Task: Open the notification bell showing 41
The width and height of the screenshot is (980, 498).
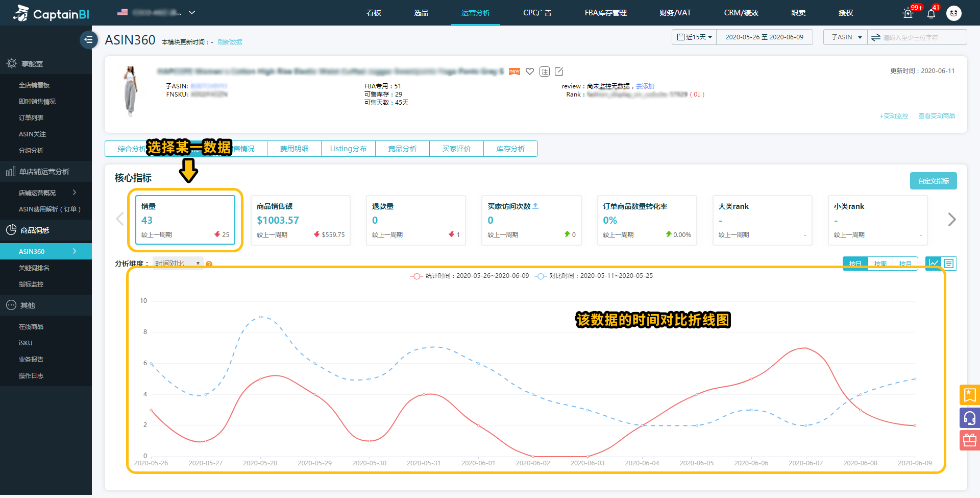Action: click(x=931, y=13)
